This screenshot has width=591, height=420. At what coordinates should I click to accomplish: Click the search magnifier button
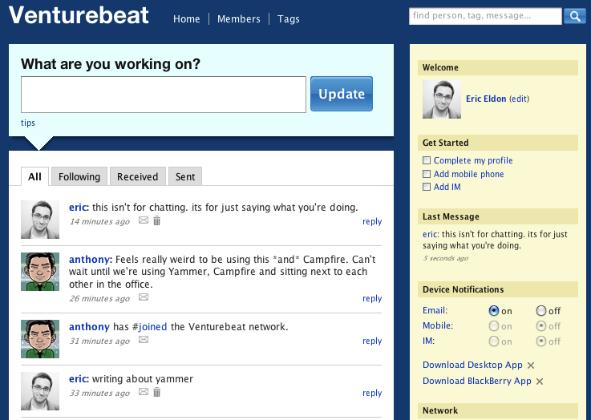(574, 16)
